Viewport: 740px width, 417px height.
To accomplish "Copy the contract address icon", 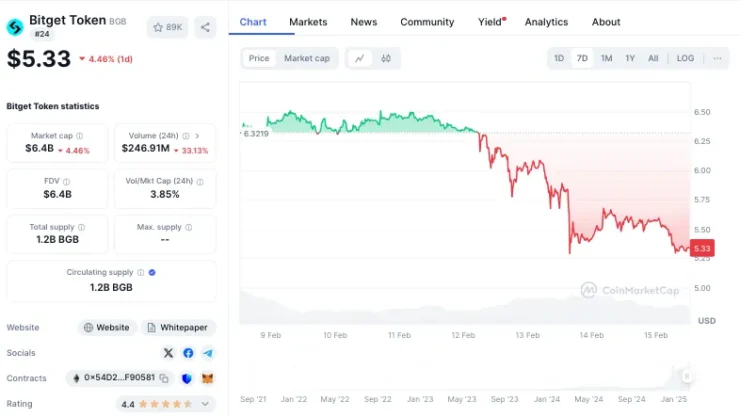I will [164, 378].
